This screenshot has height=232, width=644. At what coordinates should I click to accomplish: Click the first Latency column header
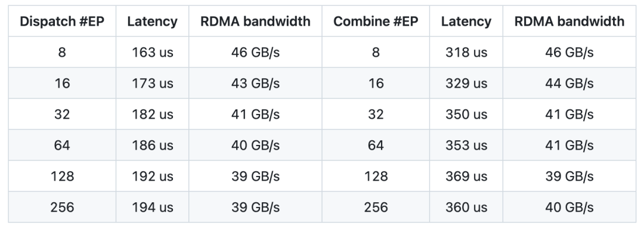pos(153,21)
